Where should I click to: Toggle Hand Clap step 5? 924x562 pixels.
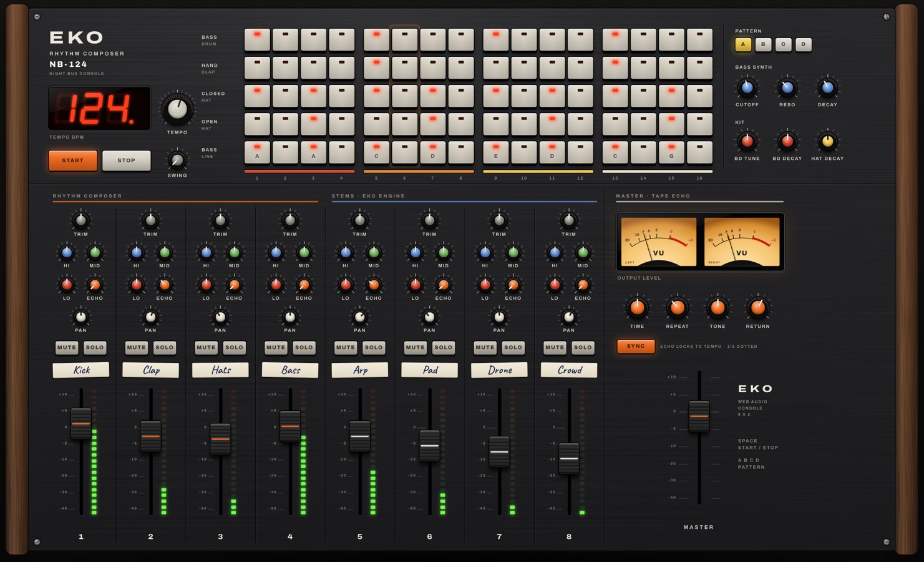376,67
